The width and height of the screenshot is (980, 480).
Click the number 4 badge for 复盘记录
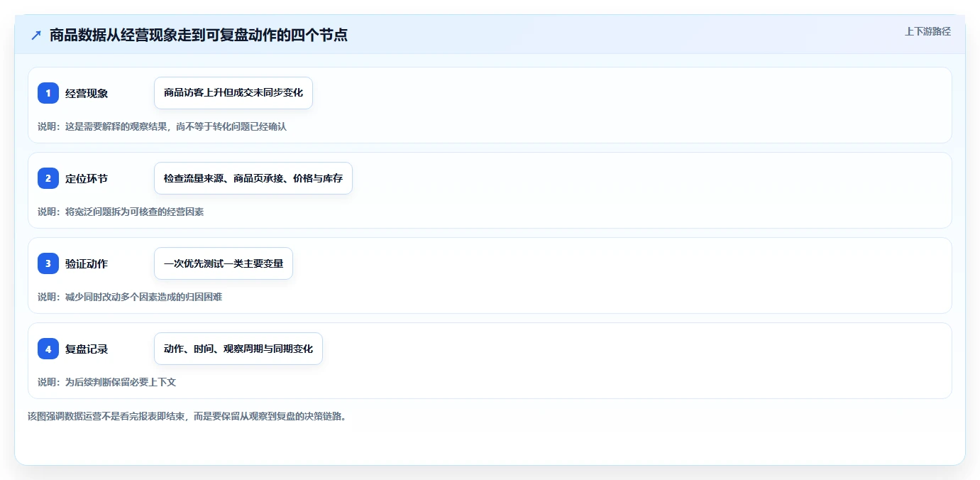point(48,349)
